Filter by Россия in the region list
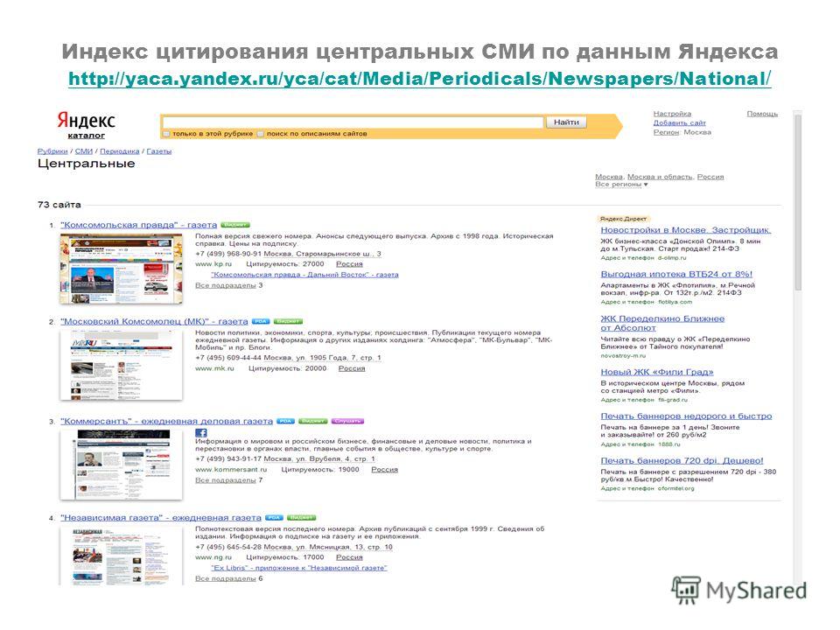 pos(710,177)
